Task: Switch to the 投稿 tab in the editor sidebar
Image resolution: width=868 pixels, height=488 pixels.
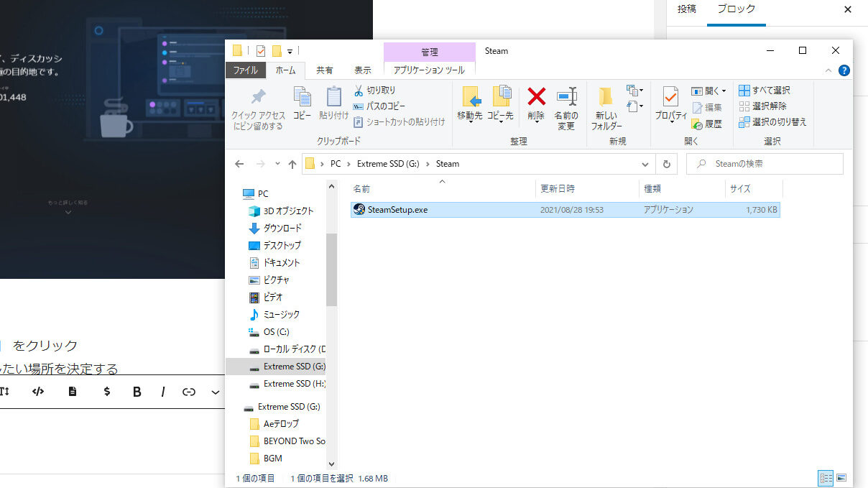Action: (687, 9)
